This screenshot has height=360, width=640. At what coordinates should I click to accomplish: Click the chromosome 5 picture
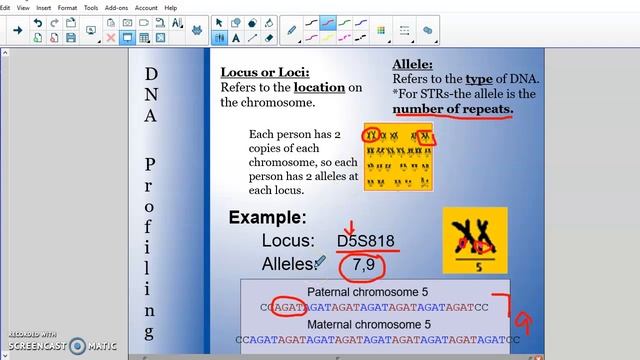pos(475,240)
